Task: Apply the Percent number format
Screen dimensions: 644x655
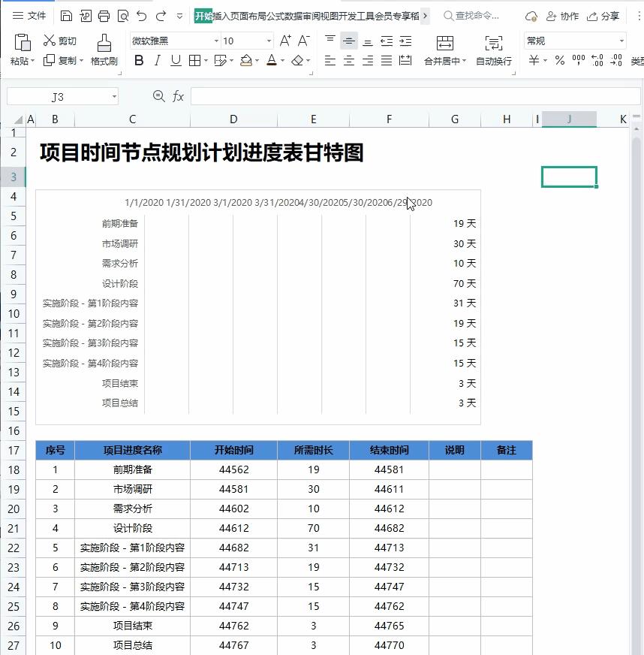Action: [x=558, y=59]
